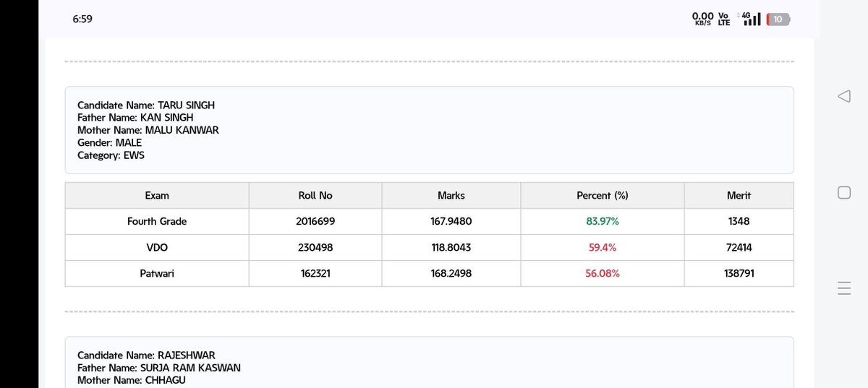
Task: Tap the 6:59 clock in status bar
Action: (82, 19)
